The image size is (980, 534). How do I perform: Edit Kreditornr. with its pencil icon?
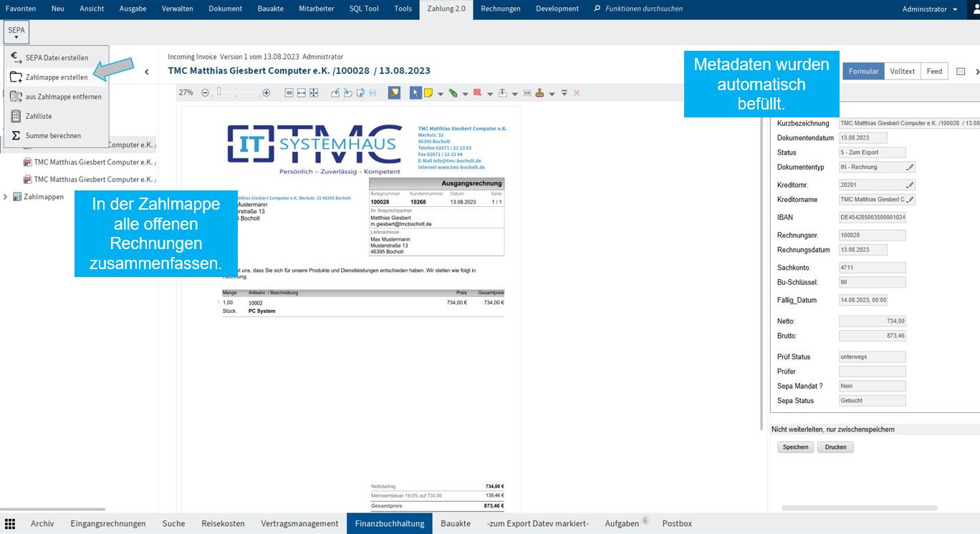coord(910,185)
